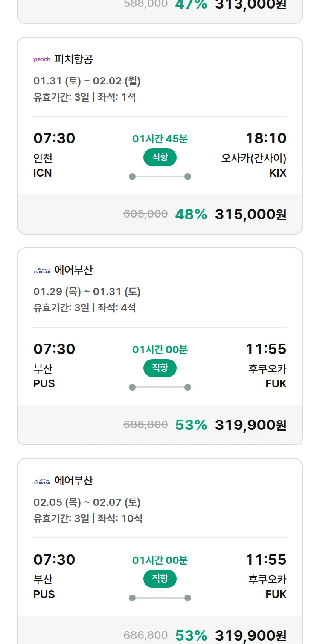Tap 직항 badge on the 02.05 Busan flight
The height and width of the screenshot is (644, 320).
tap(160, 579)
